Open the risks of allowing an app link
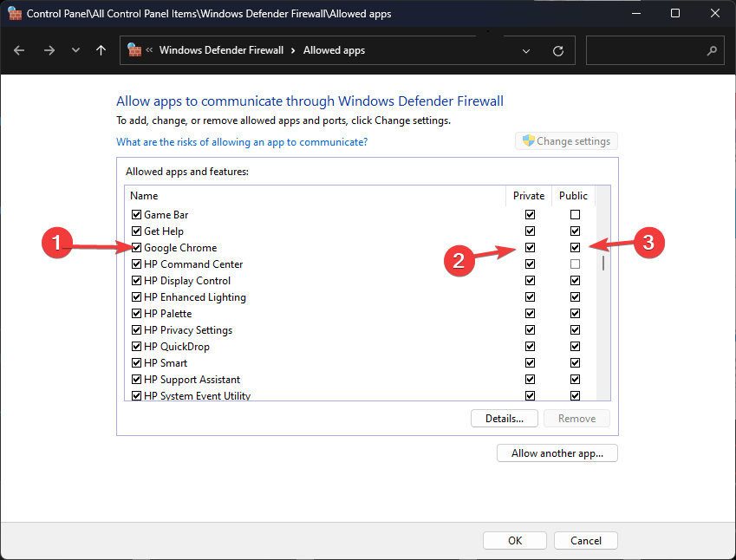Screen dimensions: 736x560 [242, 142]
